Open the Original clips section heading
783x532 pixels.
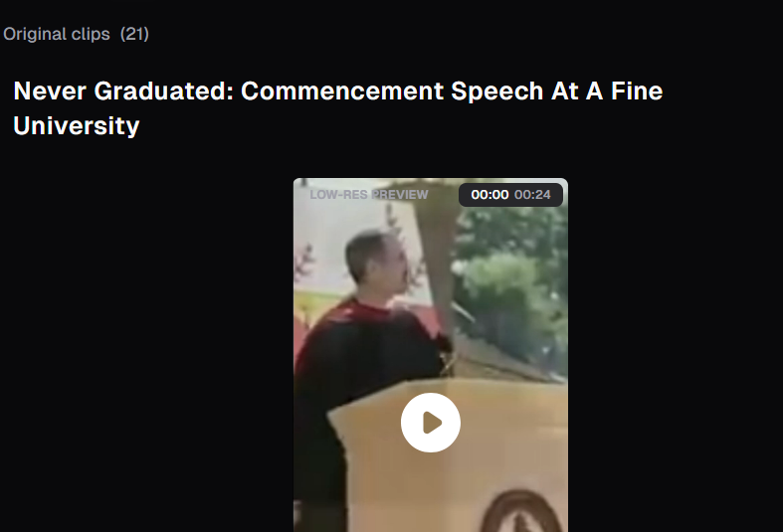pyautogui.click(x=76, y=34)
